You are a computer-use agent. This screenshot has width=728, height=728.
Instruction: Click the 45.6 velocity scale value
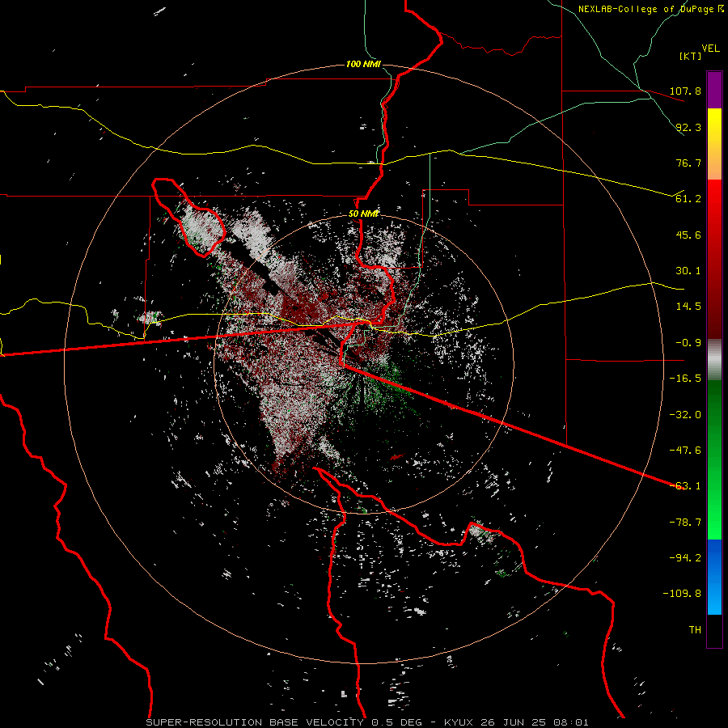click(688, 235)
